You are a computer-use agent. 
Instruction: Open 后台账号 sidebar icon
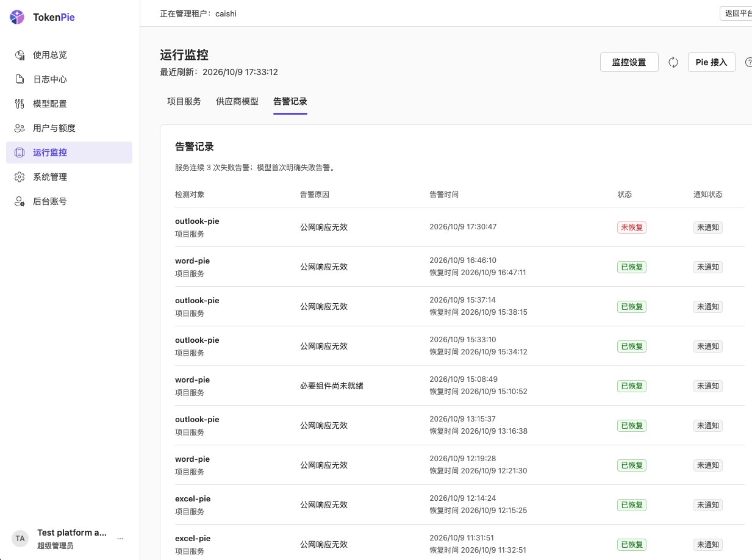pos(20,201)
